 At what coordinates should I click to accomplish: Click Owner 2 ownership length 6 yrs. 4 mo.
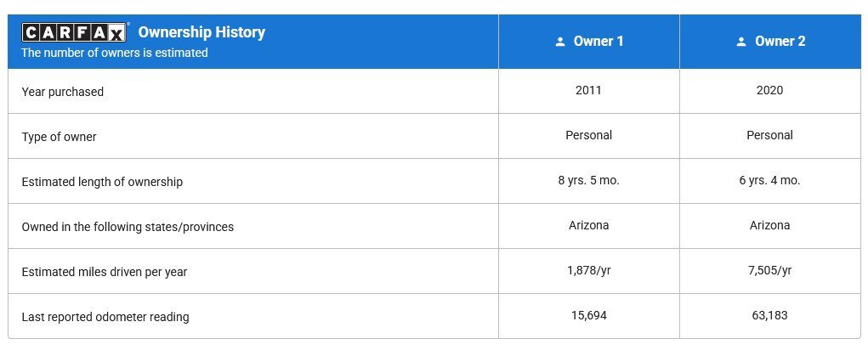(x=769, y=180)
